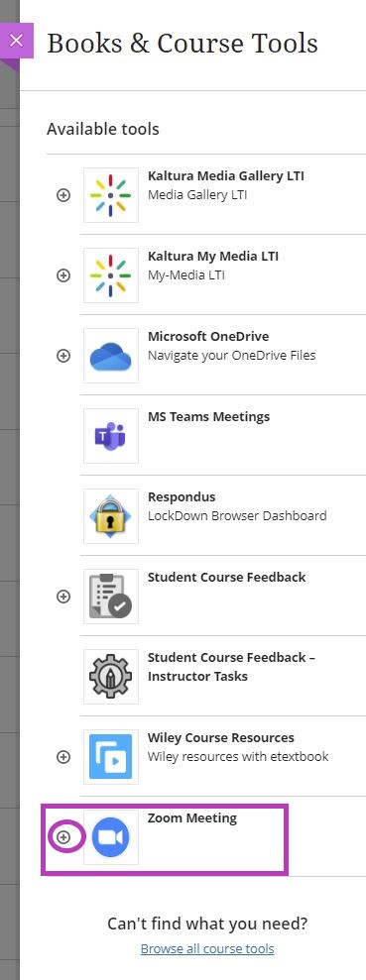Open the MS Teams Meetings title
Image resolution: width=366 pixels, height=980 pixels.
(208, 416)
